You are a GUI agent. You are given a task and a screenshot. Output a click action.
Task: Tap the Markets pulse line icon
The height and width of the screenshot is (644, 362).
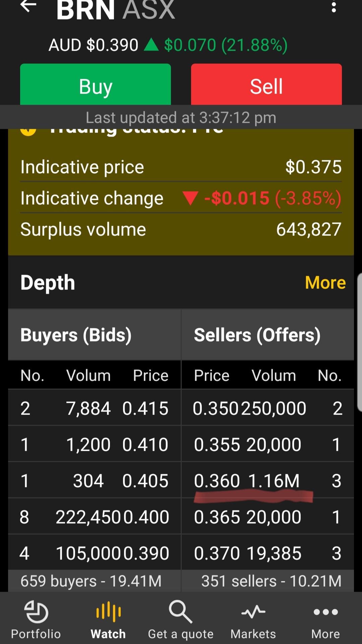click(x=253, y=612)
